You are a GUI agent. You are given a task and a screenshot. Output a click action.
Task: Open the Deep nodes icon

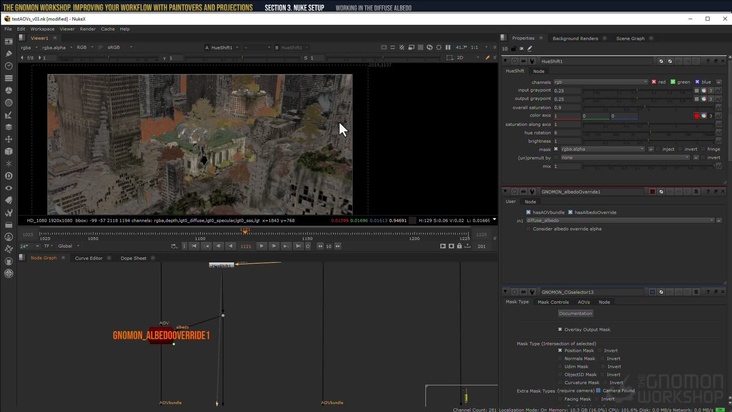coord(8,176)
